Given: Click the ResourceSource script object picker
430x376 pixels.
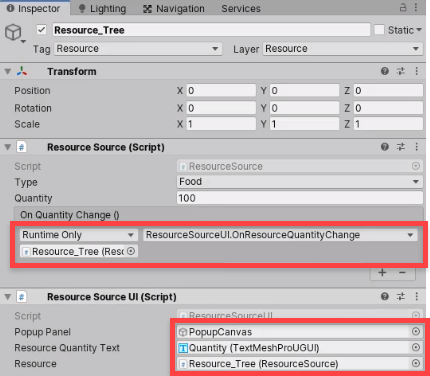Looking at the screenshot, I should tap(416, 166).
